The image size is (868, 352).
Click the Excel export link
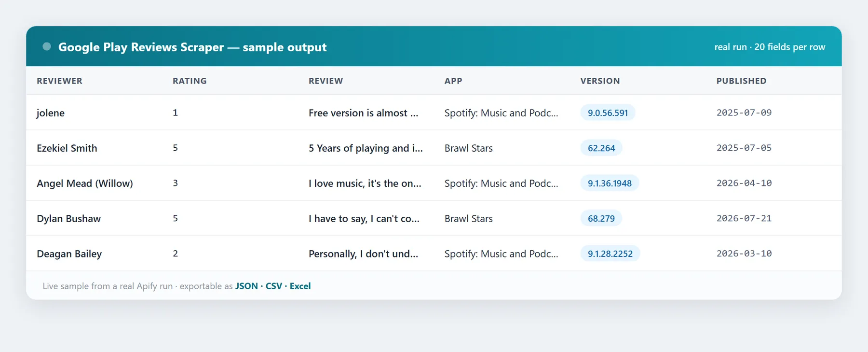[300, 286]
